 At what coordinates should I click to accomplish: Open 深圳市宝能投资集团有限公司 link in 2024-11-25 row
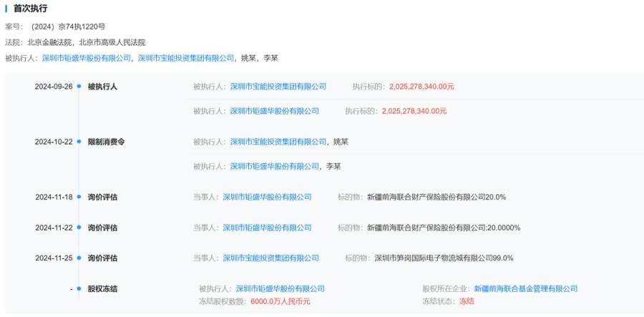pyautogui.click(x=270, y=258)
